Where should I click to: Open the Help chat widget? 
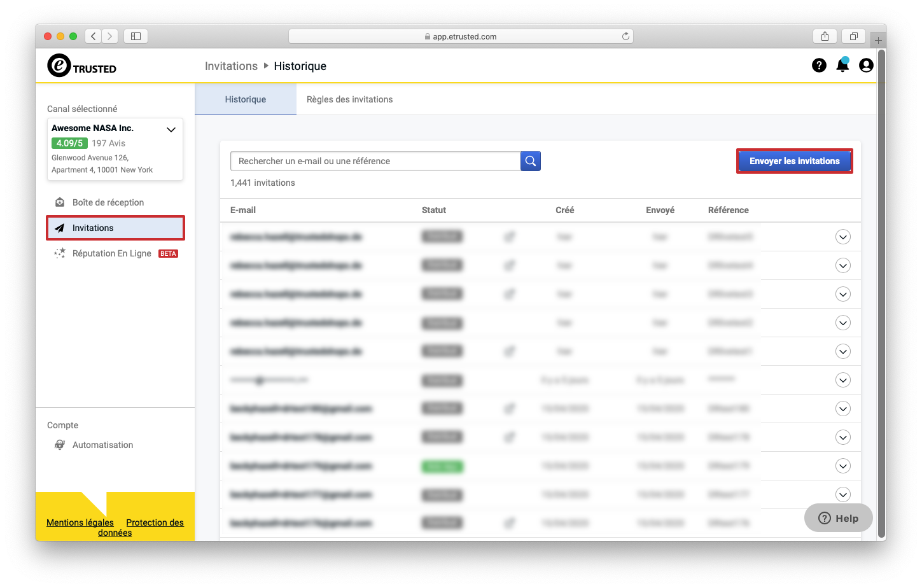coord(839,518)
